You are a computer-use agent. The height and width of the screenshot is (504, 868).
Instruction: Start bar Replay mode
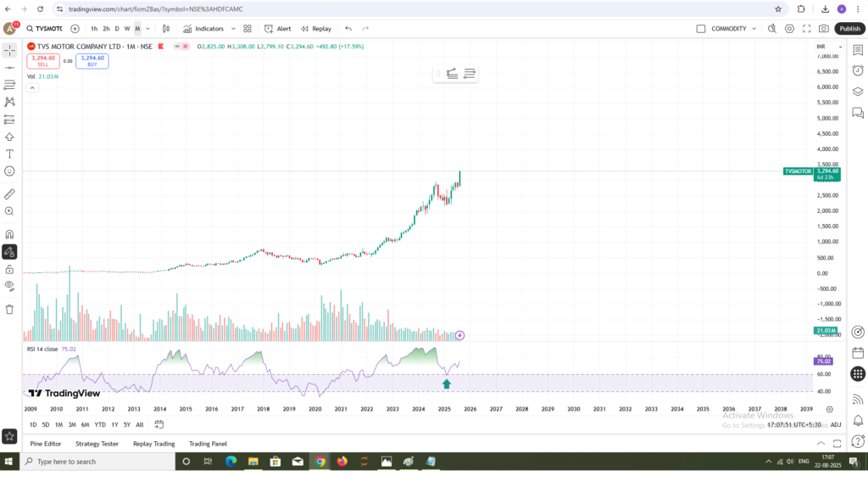click(316, 29)
